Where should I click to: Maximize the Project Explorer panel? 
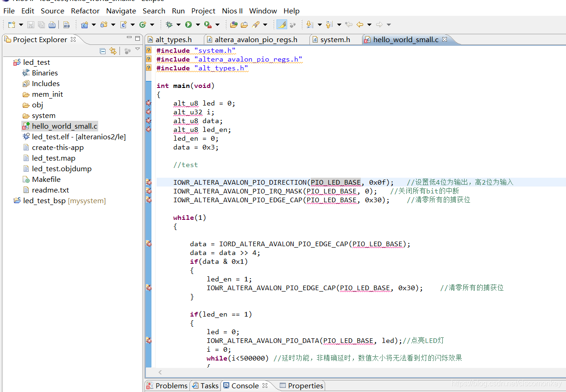tap(138, 38)
